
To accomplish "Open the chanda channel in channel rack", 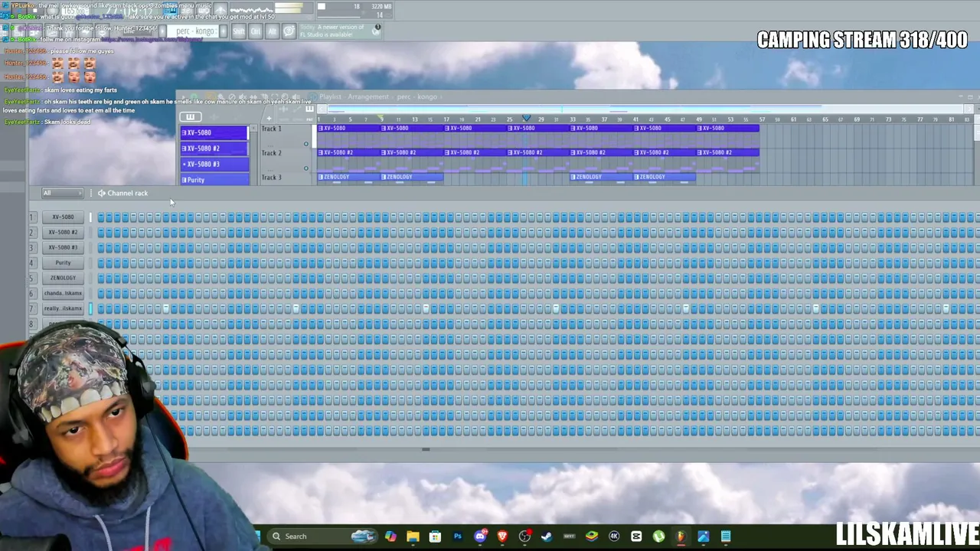I will point(63,293).
